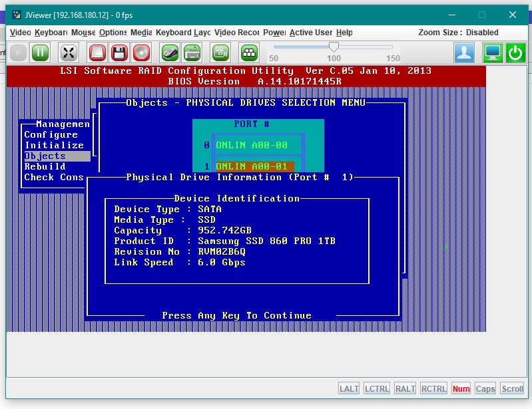Viewport: 532px width, 409px height.
Task: Open the Power menu
Action: pos(274,33)
